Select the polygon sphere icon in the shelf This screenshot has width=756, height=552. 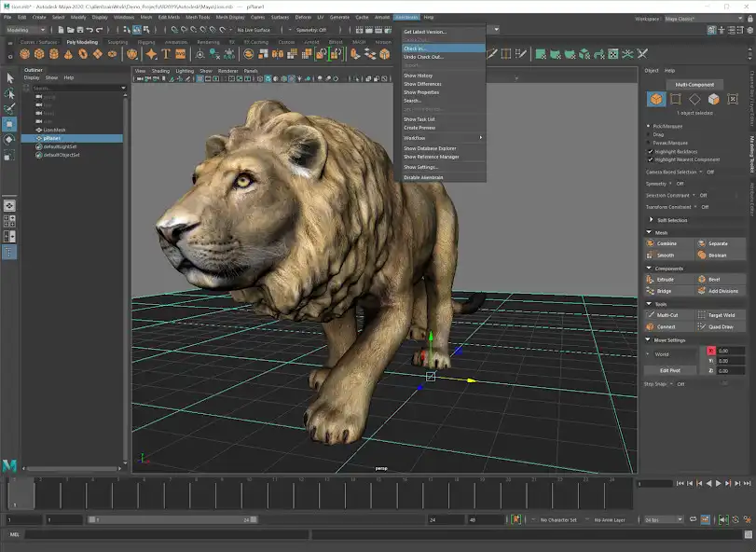[x=24, y=52]
